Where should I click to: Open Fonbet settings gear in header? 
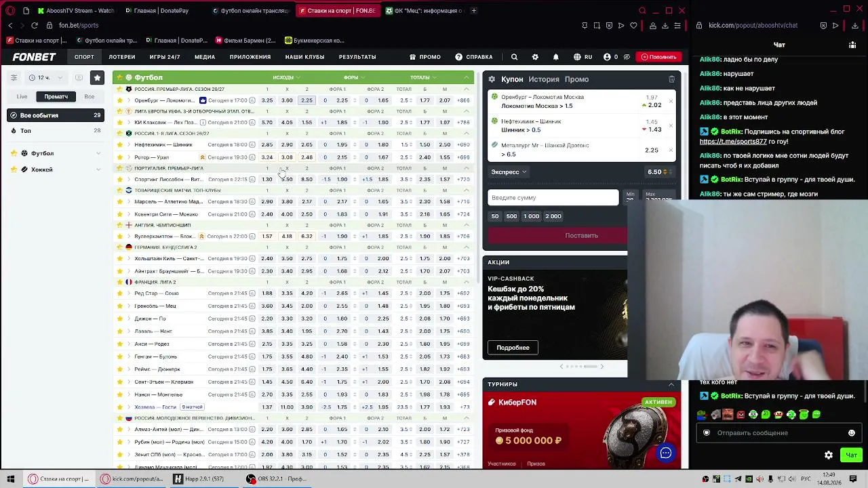535,57
